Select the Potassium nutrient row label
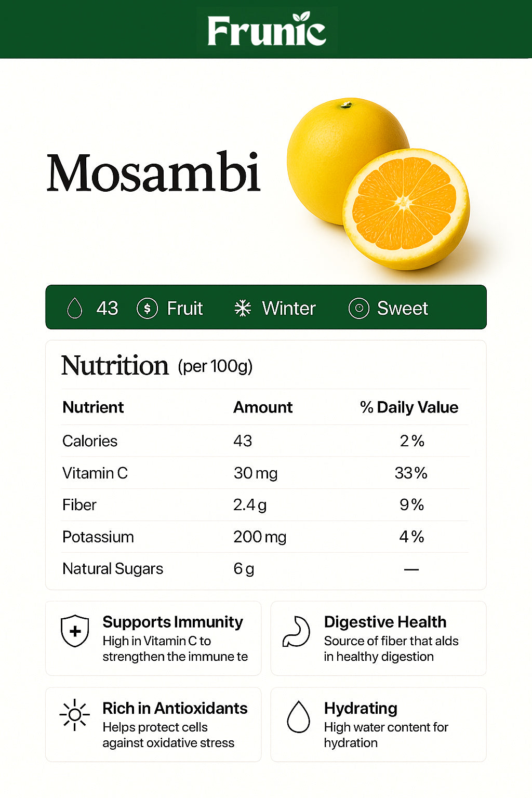 click(98, 537)
